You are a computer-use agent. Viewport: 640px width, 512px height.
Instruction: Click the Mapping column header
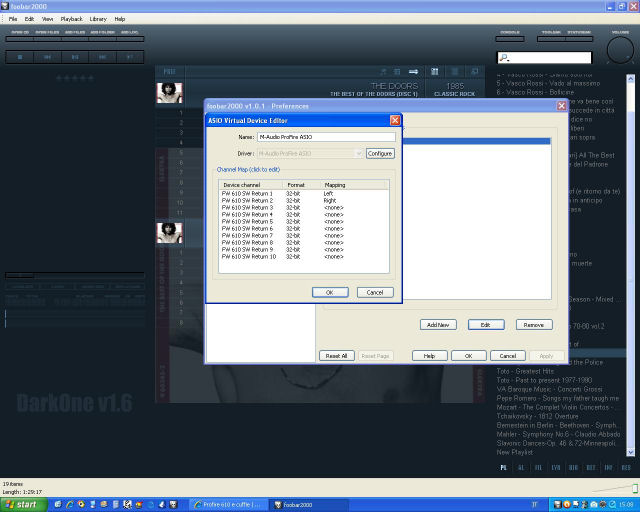[x=353, y=185]
